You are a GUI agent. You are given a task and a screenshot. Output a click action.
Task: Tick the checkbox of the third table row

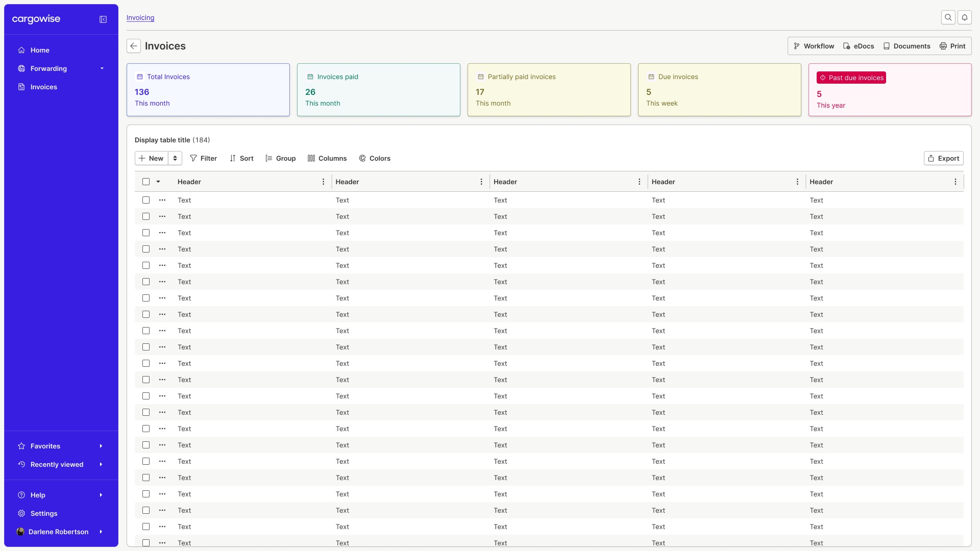coord(146,233)
